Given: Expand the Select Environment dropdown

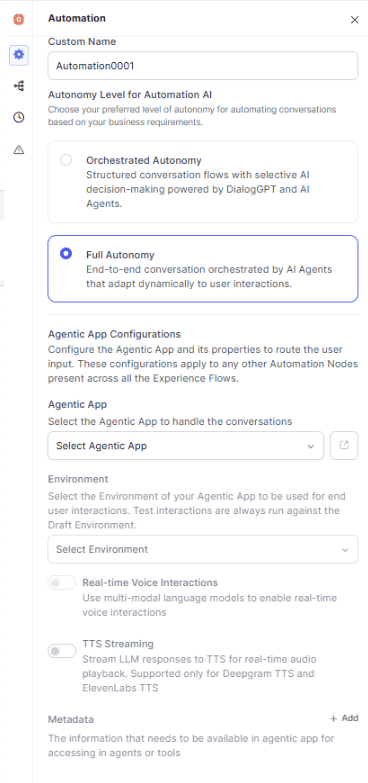Looking at the screenshot, I should pos(203,549).
